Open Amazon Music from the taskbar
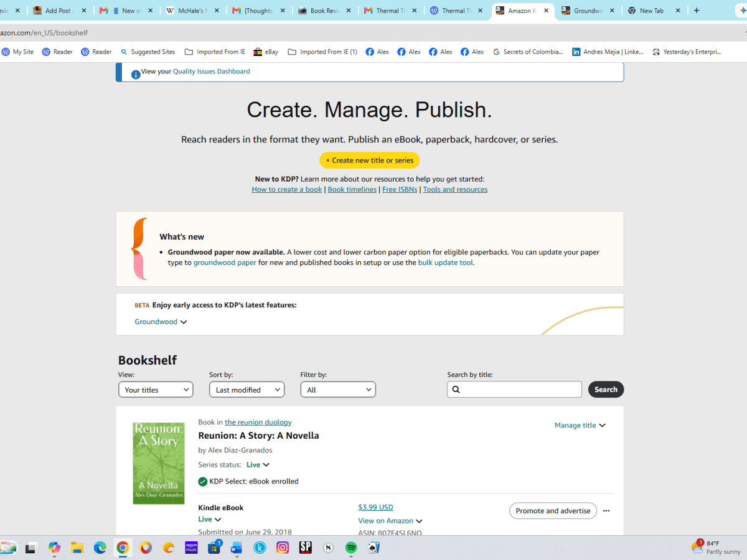Image resolution: width=747 pixels, height=560 pixels. (x=191, y=548)
